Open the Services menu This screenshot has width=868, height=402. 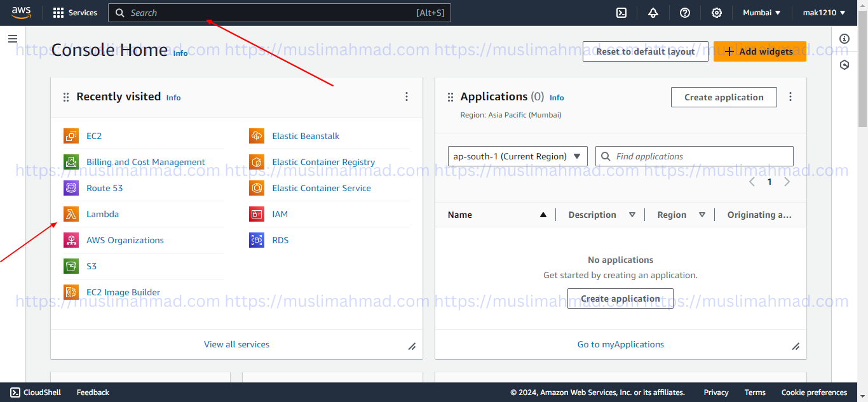75,13
